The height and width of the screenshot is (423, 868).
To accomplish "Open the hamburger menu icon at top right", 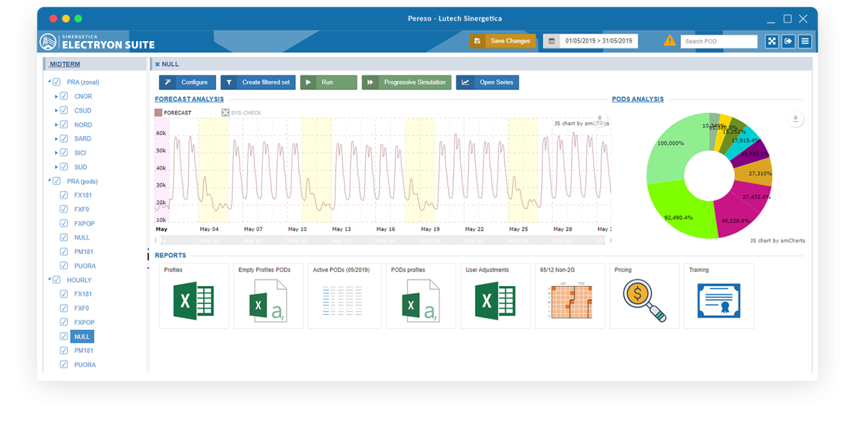I will pyautogui.click(x=805, y=41).
